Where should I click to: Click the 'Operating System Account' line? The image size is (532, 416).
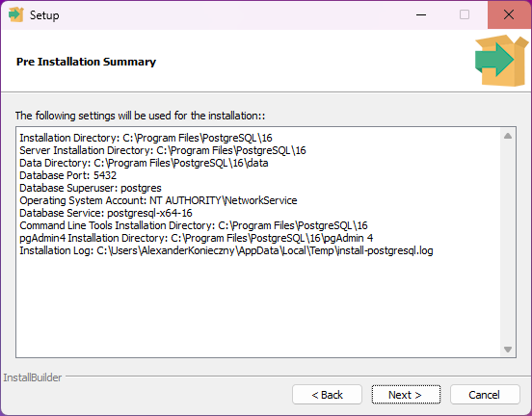click(158, 200)
